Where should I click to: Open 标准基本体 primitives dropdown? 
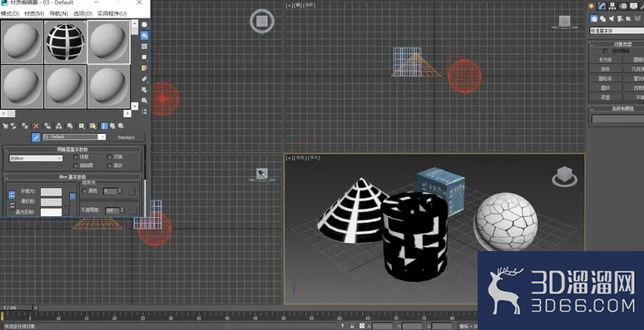coord(617,31)
